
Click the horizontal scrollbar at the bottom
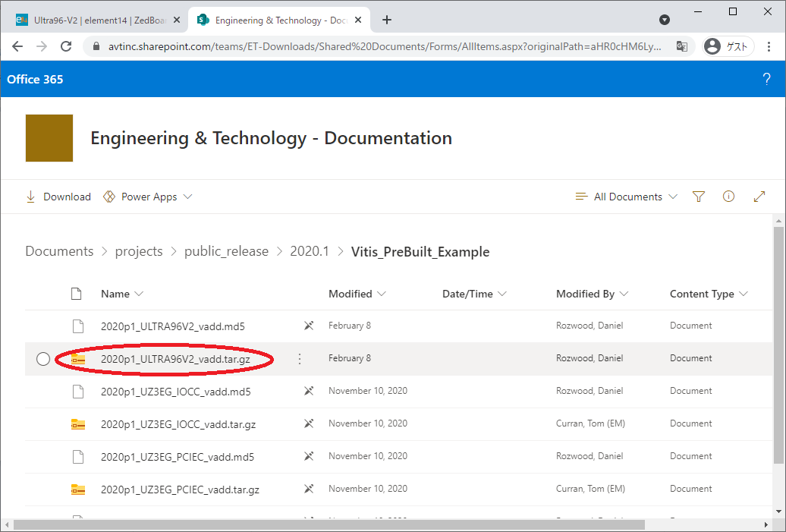coord(328,524)
